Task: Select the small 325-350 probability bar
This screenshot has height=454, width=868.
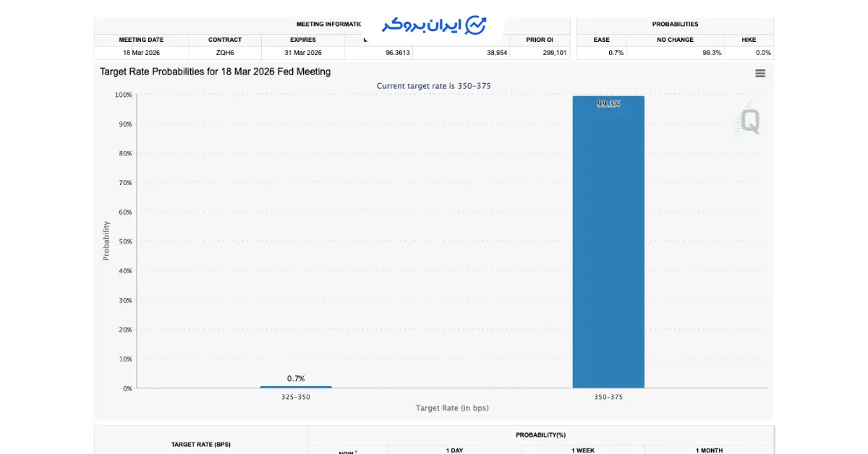Action: tap(296, 387)
